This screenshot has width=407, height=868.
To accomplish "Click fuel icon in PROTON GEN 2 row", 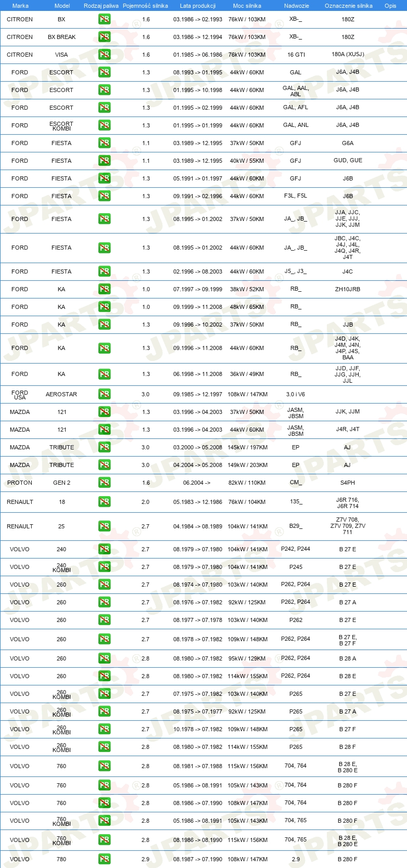I will click(x=104, y=483).
